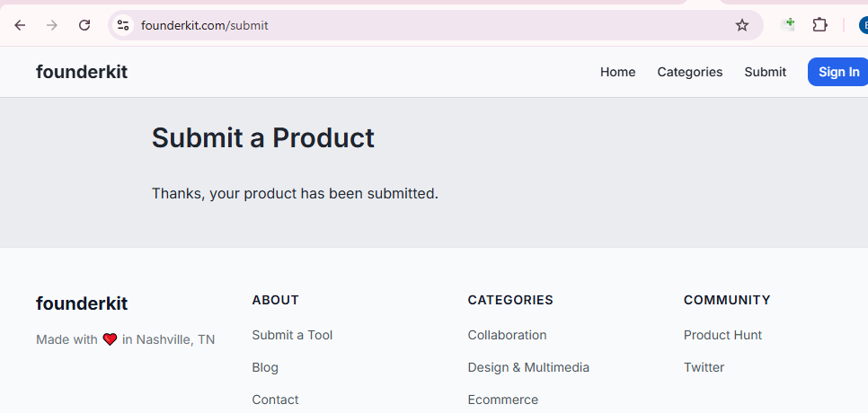
Task: Click the green plus extension icon
Action: [788, 24]
